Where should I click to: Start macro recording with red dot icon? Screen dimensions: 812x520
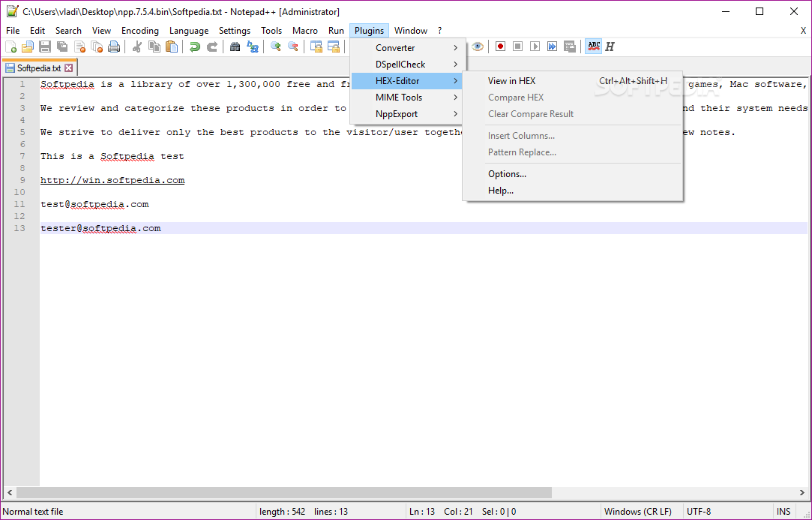(x=500, y=47)
